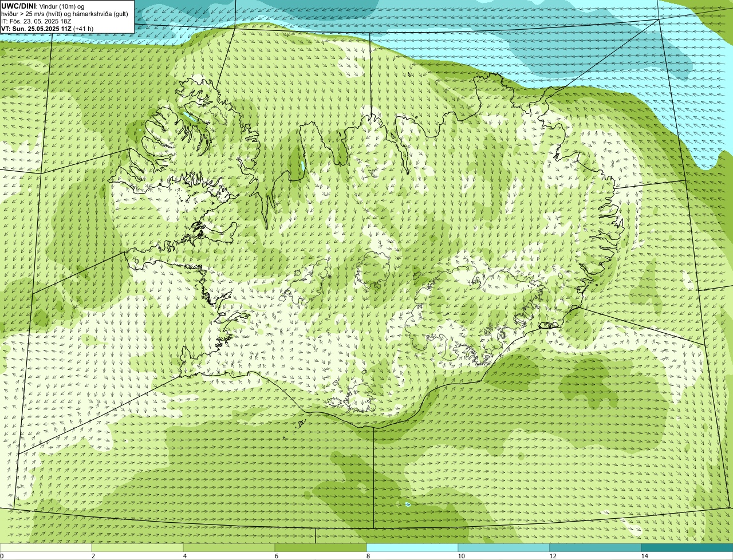733x560 pixels.
Task: Click the '12' tick label on the color scale
Action: [553, 556]
